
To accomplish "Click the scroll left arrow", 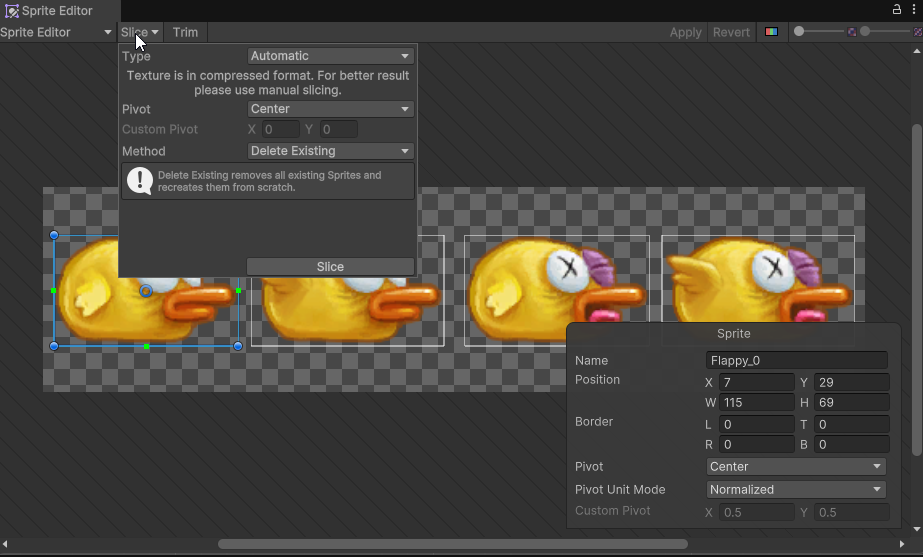I will click(5, 544).
